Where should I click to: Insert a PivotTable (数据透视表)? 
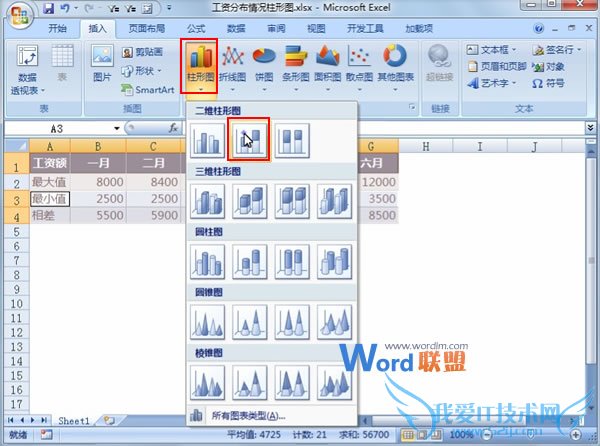[27, 70]
